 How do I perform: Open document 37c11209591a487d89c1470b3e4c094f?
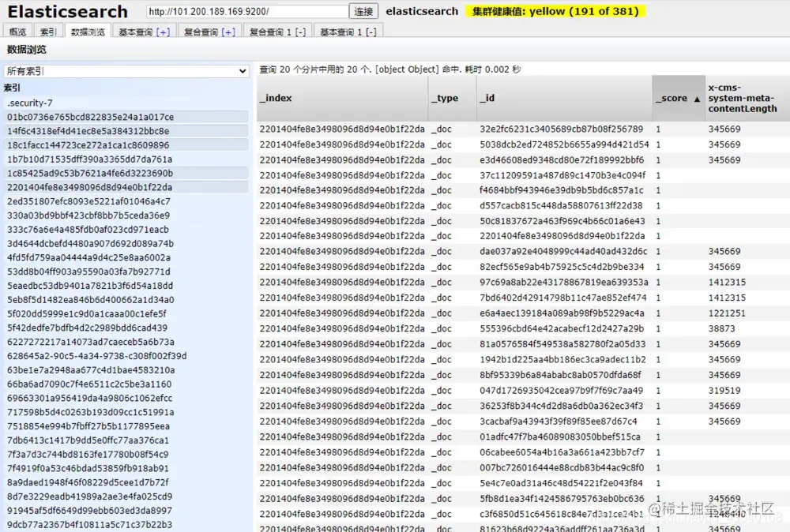pos(562,176)
